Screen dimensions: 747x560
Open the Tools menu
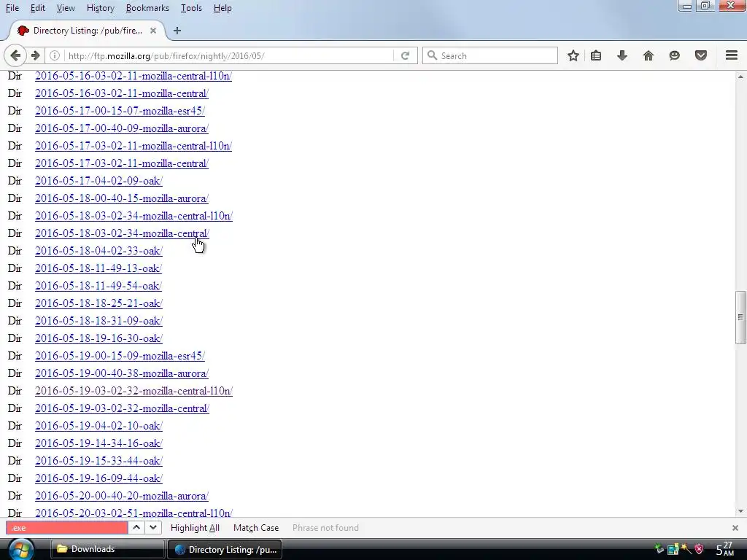(192, 8)
